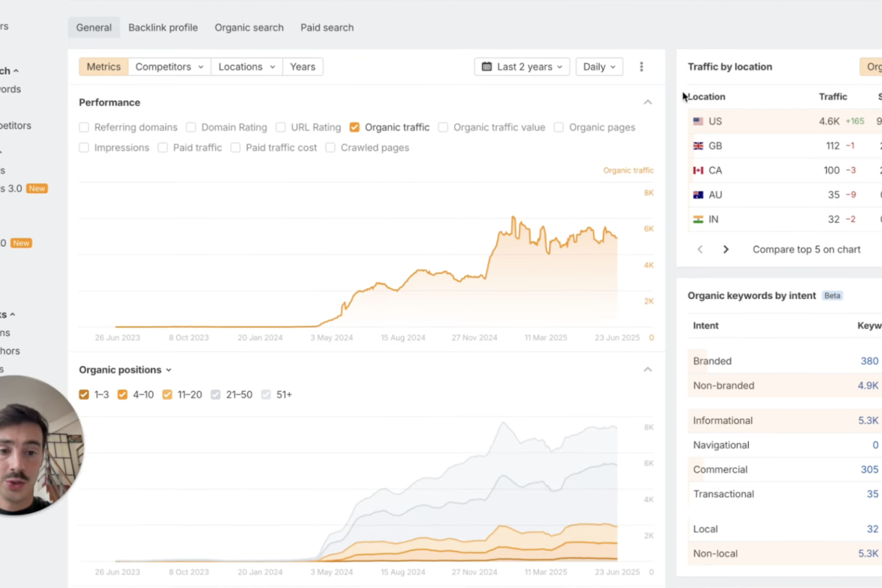Click the organic traffic chart line peak
882x588 pixels.
tap(514, 218)
